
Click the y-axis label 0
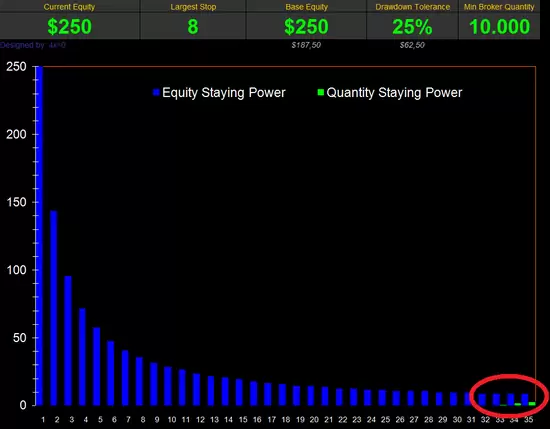click(23, 405)
